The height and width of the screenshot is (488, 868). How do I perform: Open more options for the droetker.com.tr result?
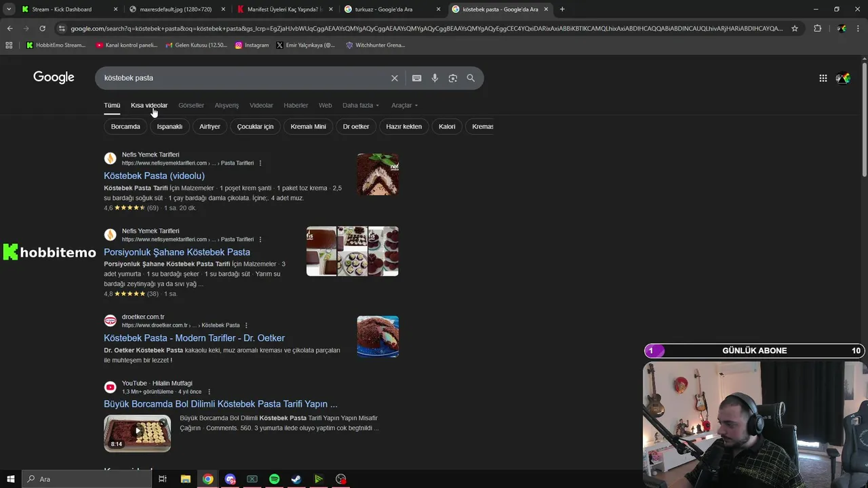246,325
